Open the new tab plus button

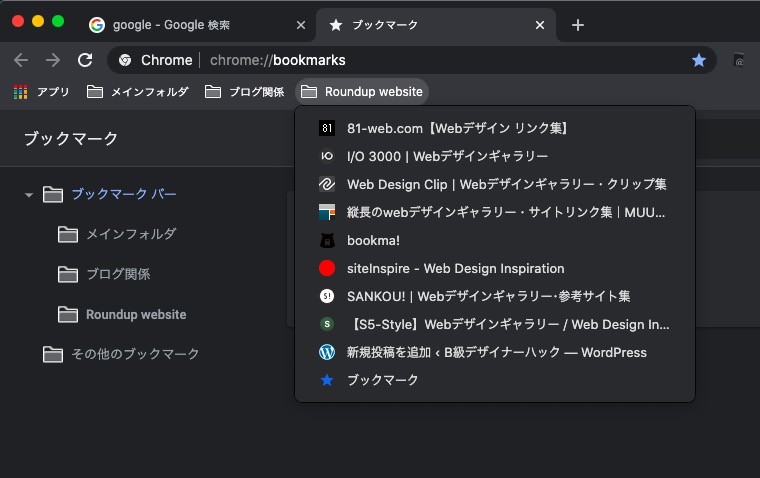tap(578, 25)
